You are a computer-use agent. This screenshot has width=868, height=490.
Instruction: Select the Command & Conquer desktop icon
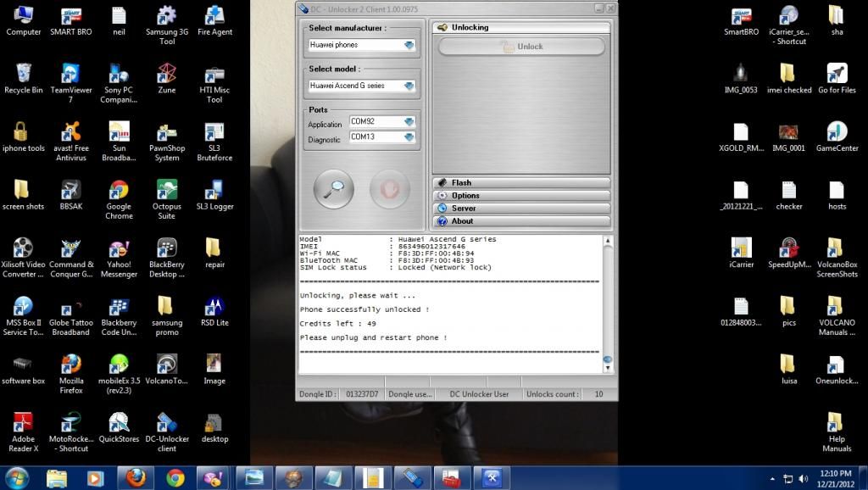71,258
